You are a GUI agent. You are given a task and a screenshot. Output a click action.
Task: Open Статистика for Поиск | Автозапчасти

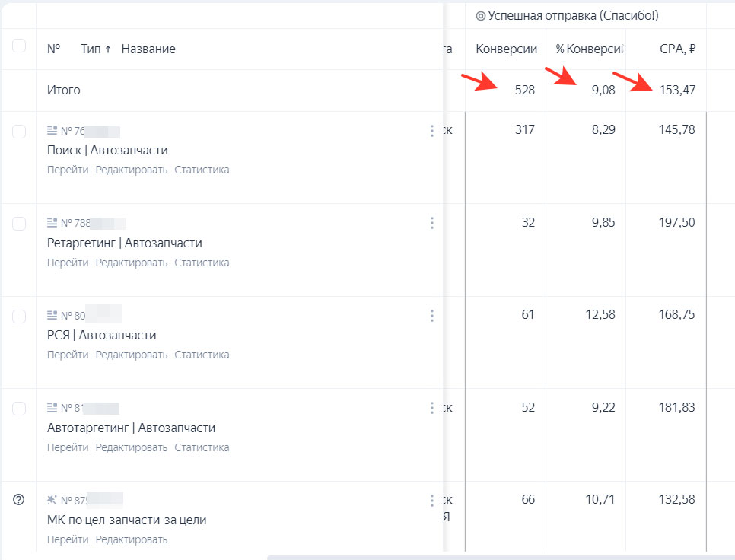tap(202, 170)
